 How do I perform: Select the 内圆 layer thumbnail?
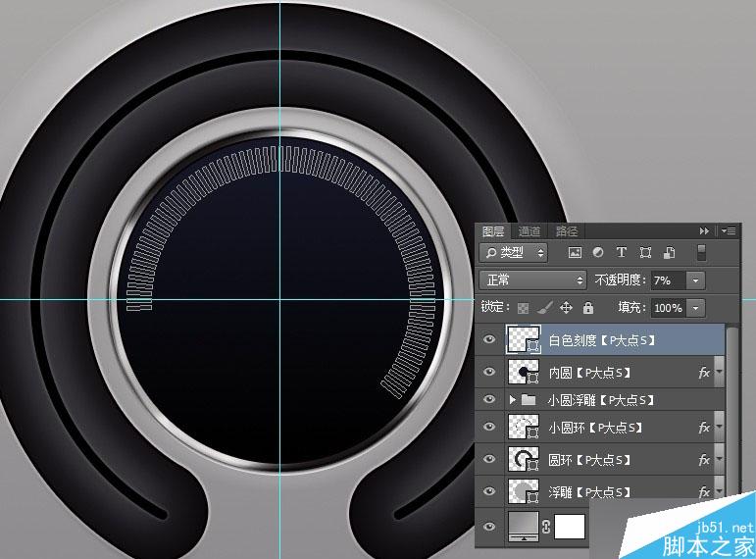click(x=524, y=372)
